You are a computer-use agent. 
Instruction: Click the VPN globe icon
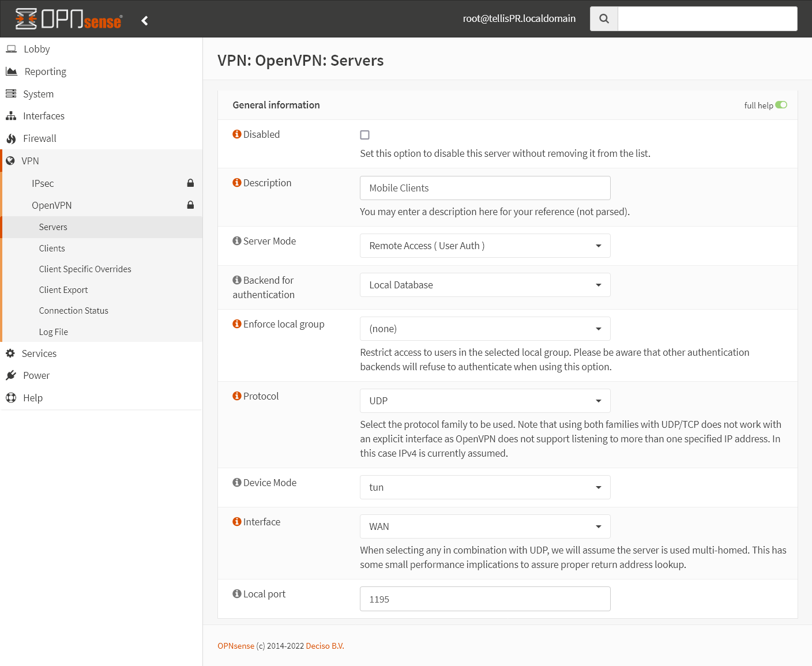pos(10,160)
